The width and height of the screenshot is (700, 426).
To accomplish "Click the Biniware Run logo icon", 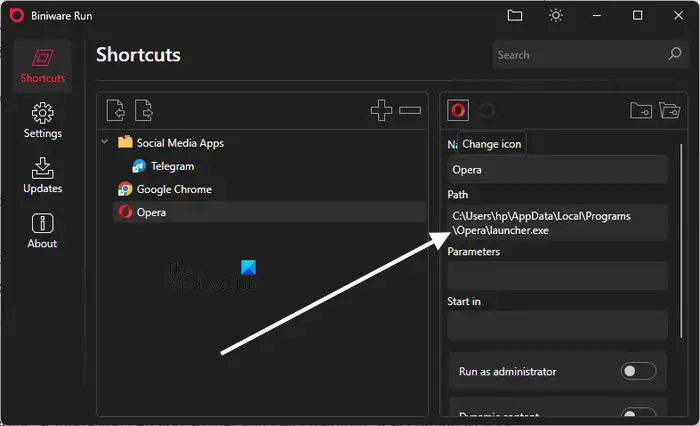I will 17,15.
